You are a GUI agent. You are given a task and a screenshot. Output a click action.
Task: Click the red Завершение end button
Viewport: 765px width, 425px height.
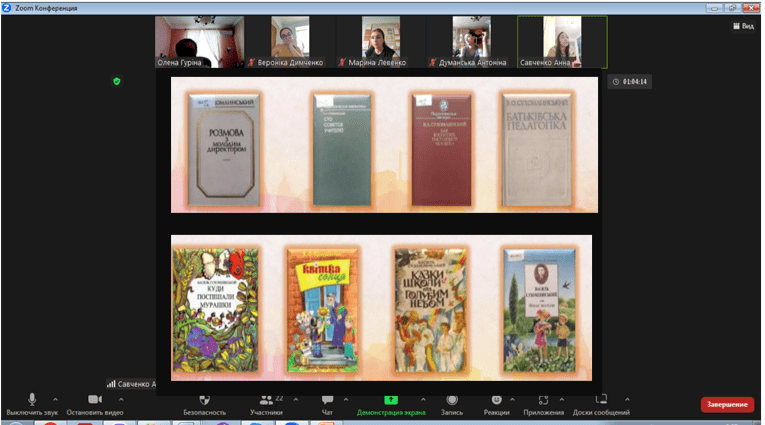point(727,405)
